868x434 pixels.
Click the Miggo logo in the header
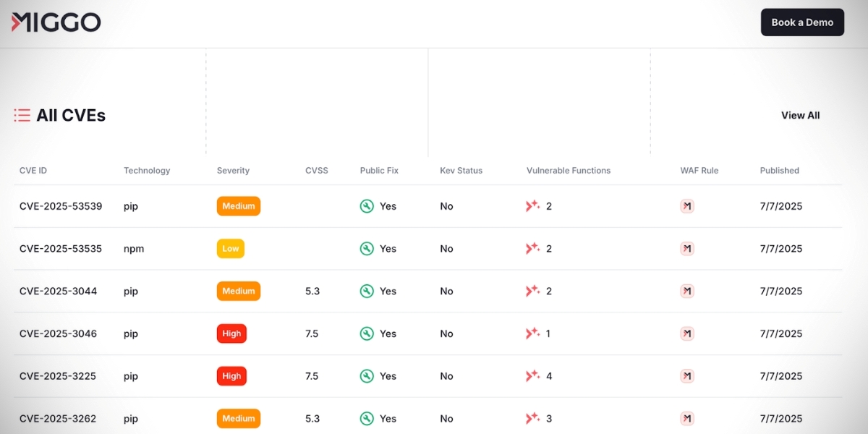[x=56, y=22]
